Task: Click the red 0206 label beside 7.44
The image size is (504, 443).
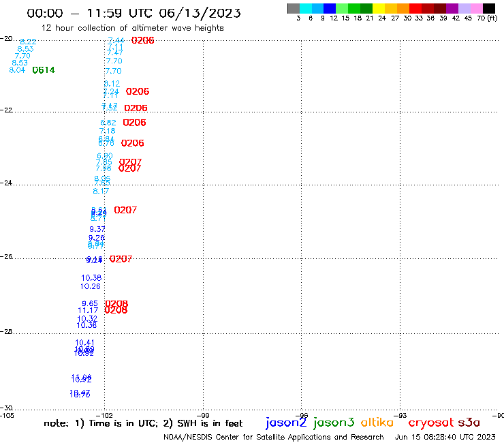Action: [143, 40]
